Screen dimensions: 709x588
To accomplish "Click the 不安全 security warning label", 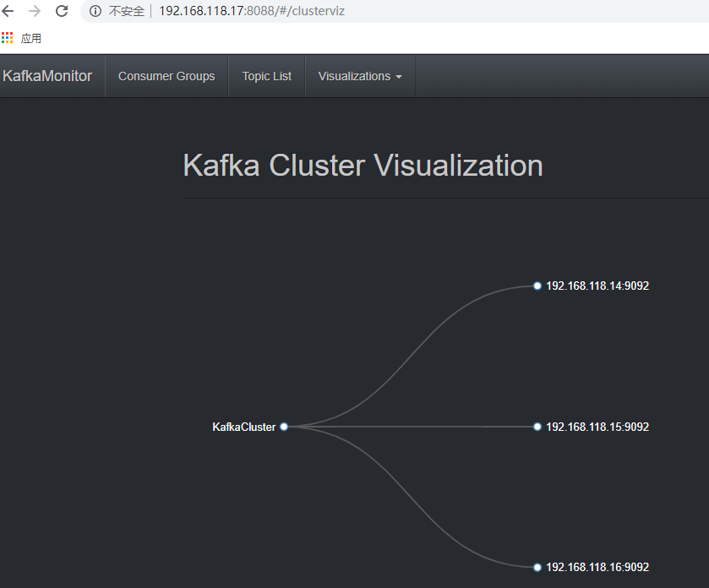I will 127,12.
